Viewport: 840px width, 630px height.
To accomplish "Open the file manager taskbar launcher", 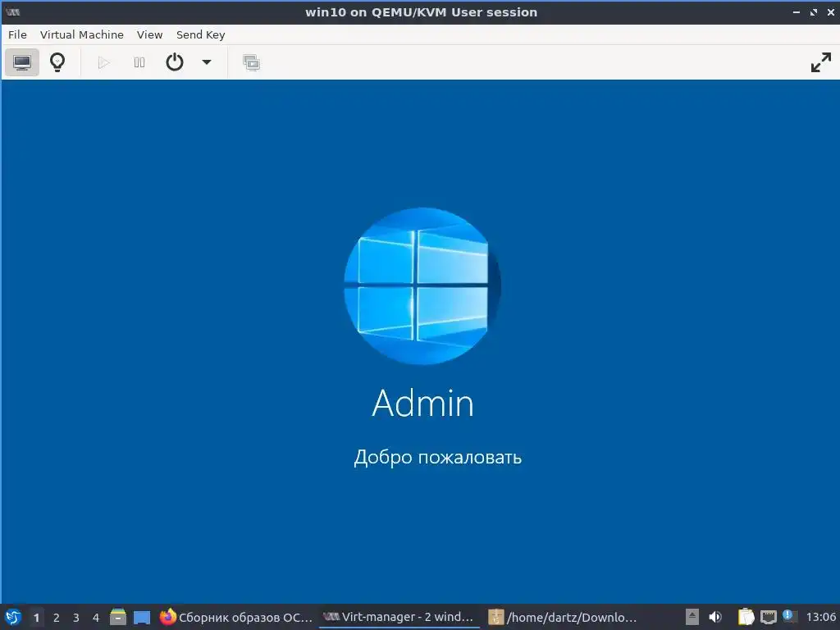I will [118, 617].
